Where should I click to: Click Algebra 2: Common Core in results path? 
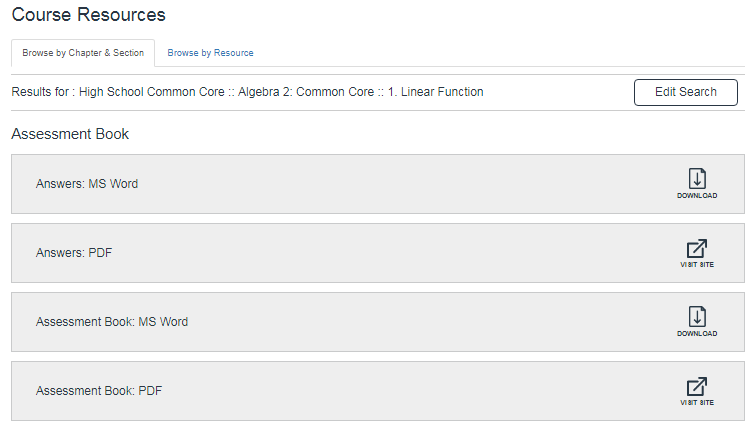(x=303, y=92)
